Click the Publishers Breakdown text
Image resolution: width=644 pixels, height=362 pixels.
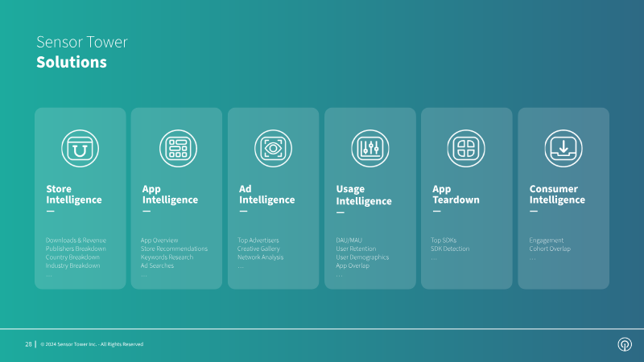76,249
